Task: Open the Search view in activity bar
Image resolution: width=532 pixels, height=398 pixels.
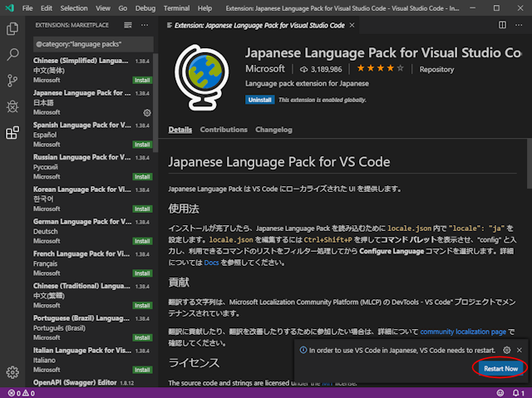Action: (x=12, y=55)
